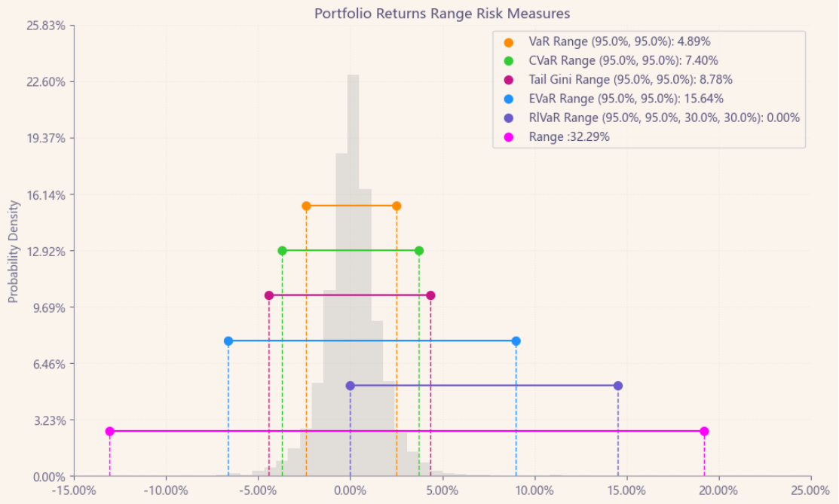This screenshot has height=504, width=839.
Task: Click the right endpoint of the blue EVaR line
Action: tap(516, 341)
